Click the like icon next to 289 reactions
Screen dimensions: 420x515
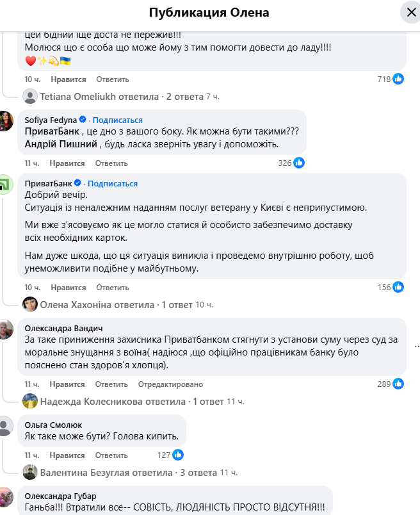(398, 384)
